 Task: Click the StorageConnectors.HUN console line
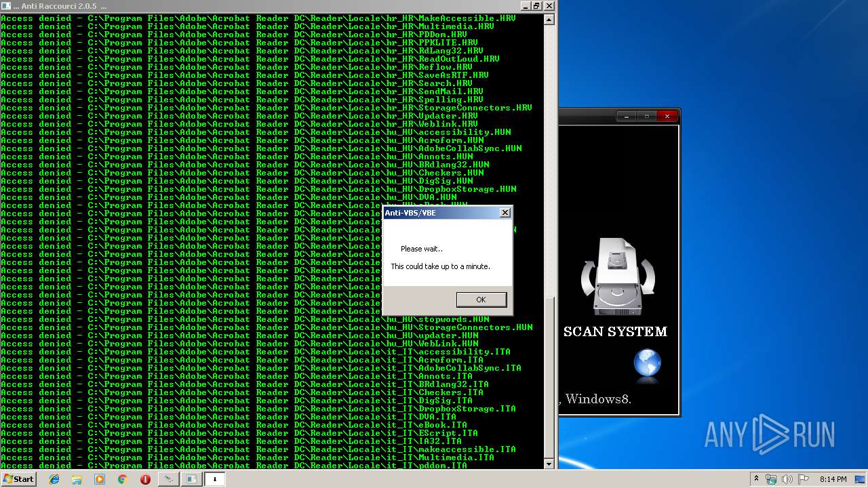click(267, 327)
